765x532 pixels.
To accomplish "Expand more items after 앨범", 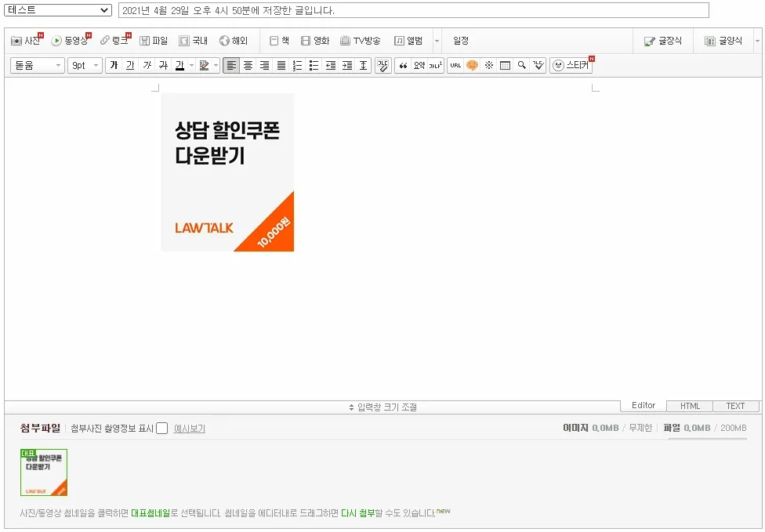I will click(437, 41).
